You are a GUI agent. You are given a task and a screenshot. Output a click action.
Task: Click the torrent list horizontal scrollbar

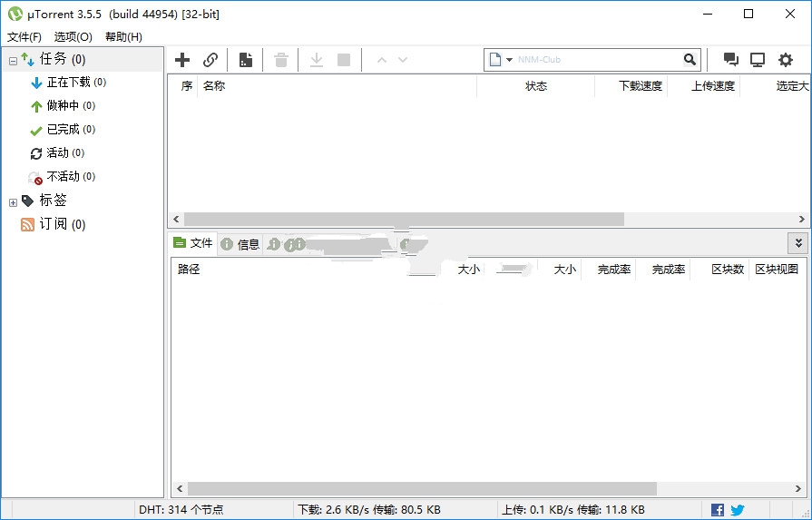(404, 220)
